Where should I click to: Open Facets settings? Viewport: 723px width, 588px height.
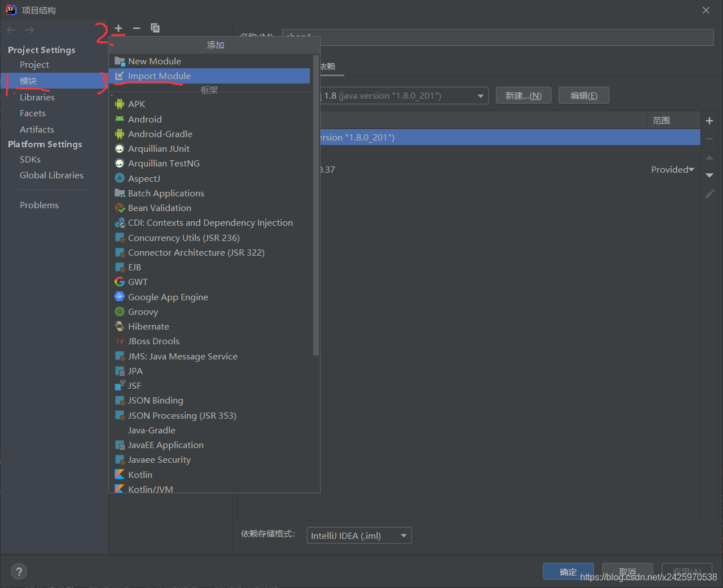click(33, 113)
